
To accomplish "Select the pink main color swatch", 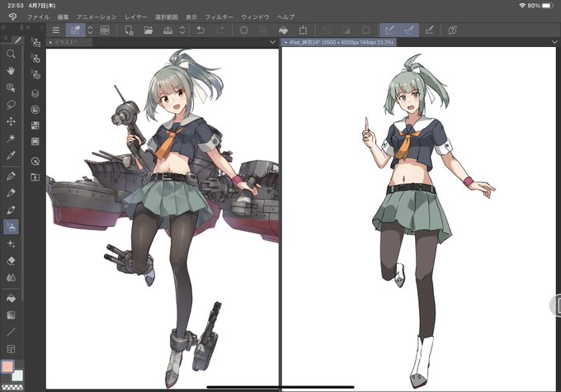I will 7,366.
